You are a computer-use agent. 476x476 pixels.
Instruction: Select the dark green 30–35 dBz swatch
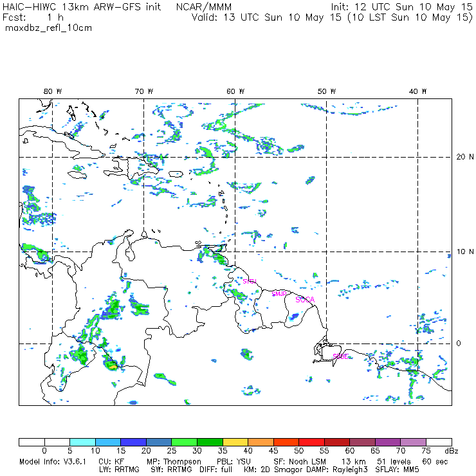tap(210, 442)
